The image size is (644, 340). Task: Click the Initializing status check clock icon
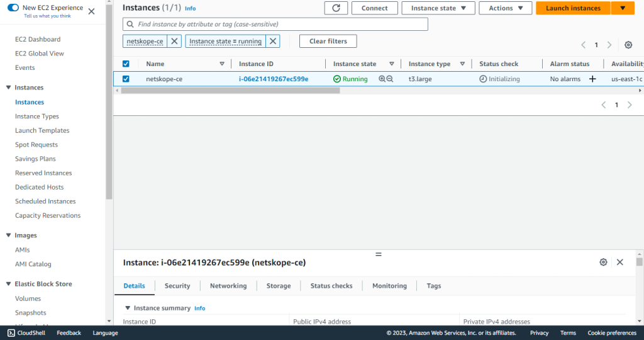483,79
